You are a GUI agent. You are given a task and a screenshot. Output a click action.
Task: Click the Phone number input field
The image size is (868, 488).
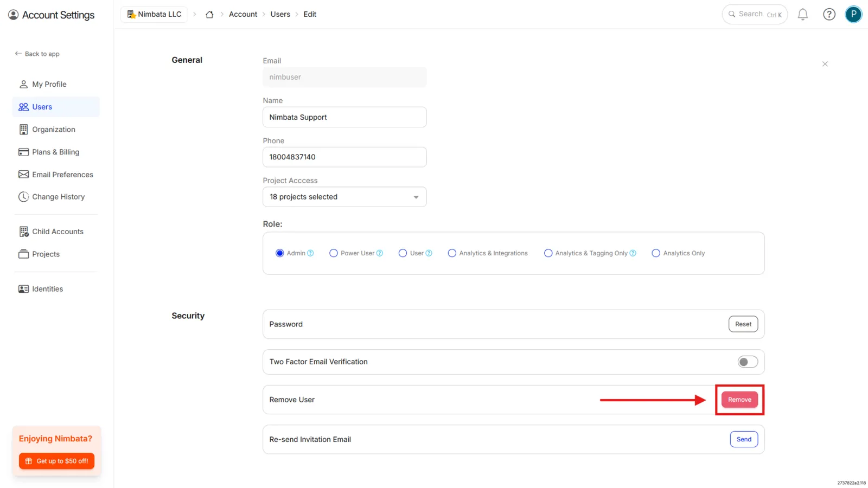344,157
